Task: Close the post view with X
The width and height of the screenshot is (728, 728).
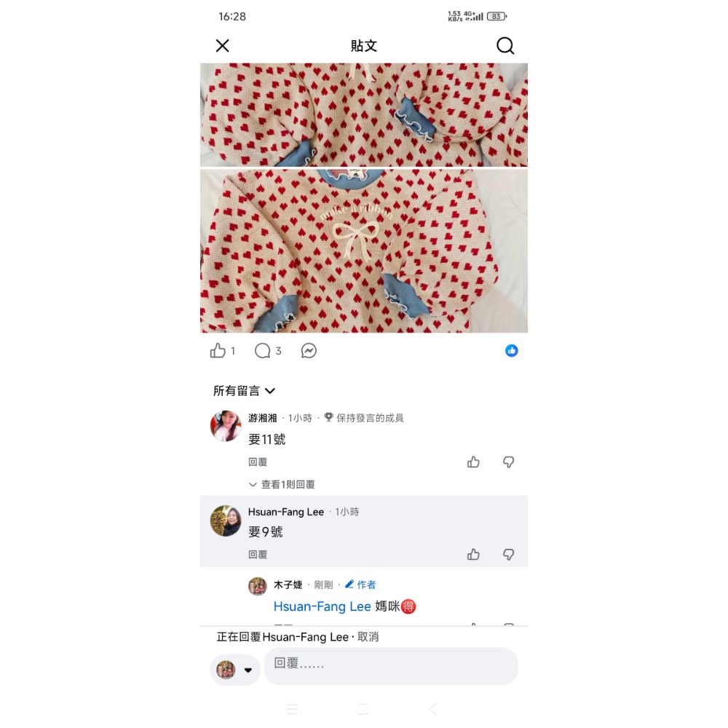Action: (x=222, y=45)
